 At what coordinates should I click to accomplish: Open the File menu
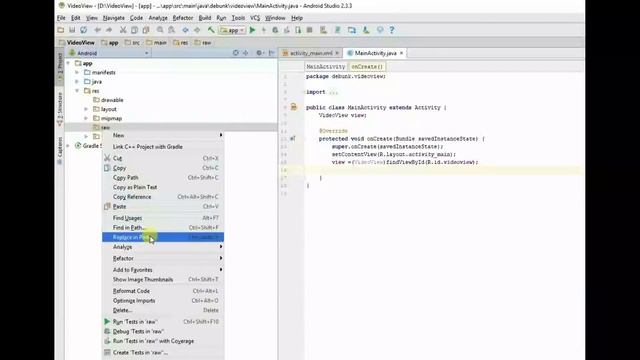[61, 18]
